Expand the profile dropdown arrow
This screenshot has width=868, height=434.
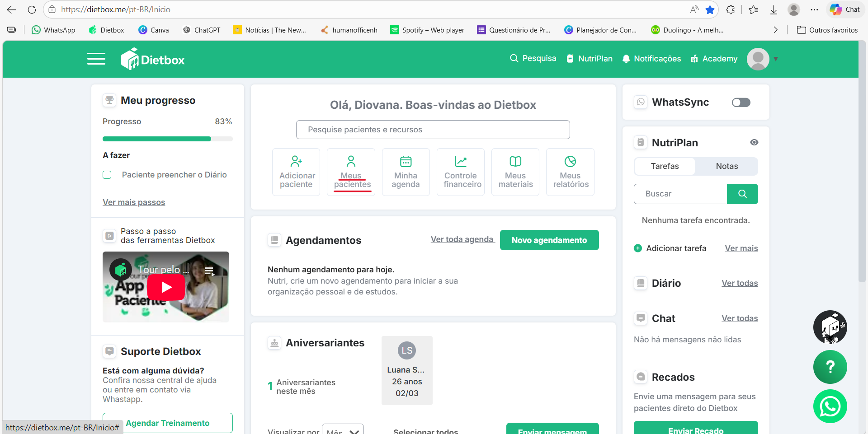pos(776,59)
